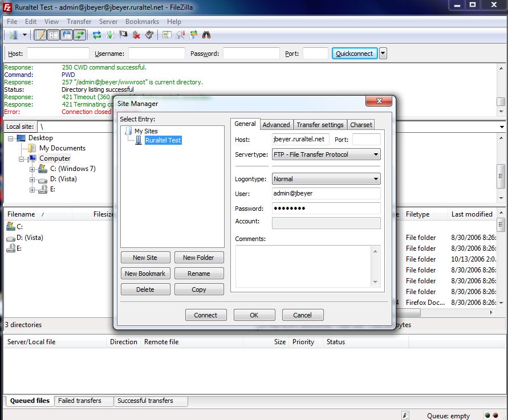This screenshot has height=420, width=508.
Task: Click the Refresh file lists icon
Action: point(97,35)
